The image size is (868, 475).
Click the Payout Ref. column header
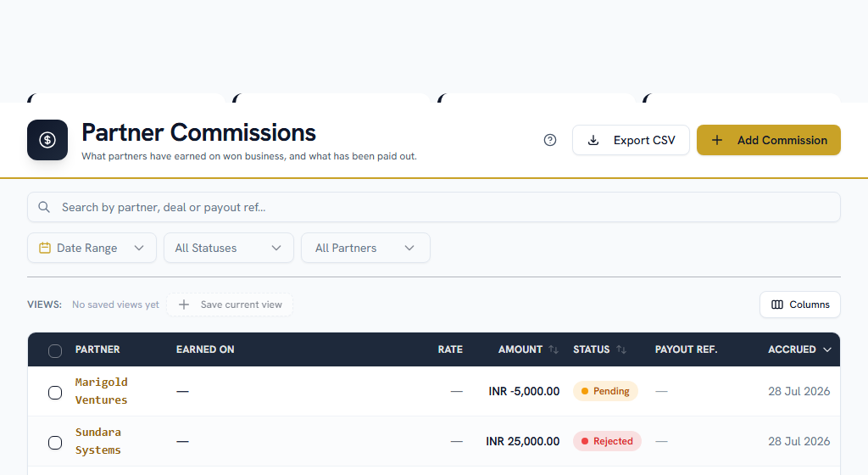[686, 349]
